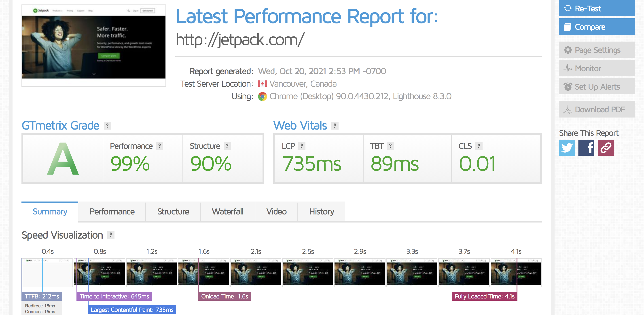Click the Page Settings gear icon
This screenshot has height=315, width=644.
coord(568,50)
